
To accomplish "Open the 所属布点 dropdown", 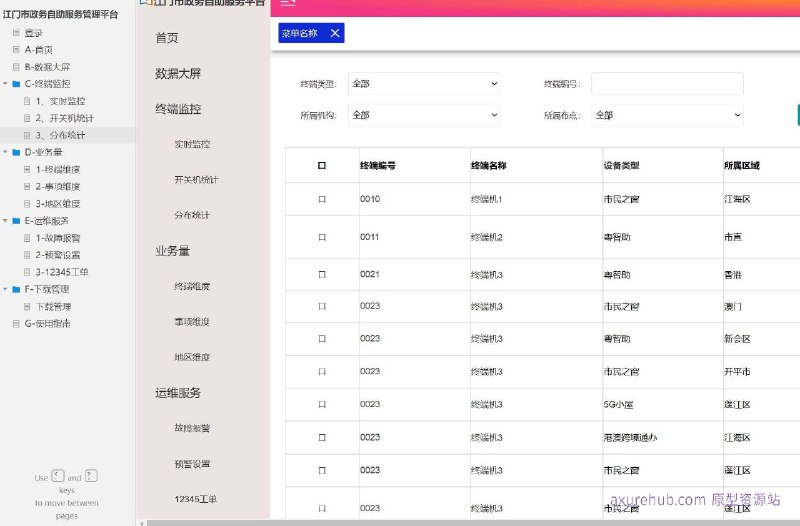I will point(667,115).
